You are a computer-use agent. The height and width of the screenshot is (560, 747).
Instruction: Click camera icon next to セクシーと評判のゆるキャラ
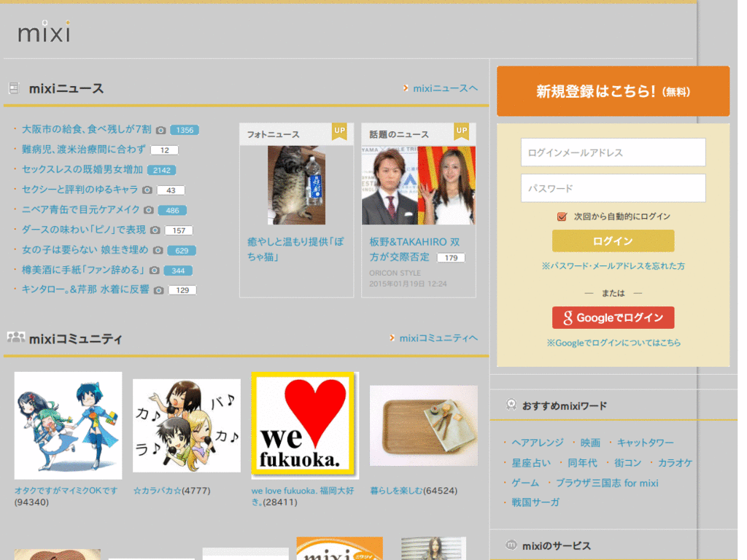click(x=147, y=190)
